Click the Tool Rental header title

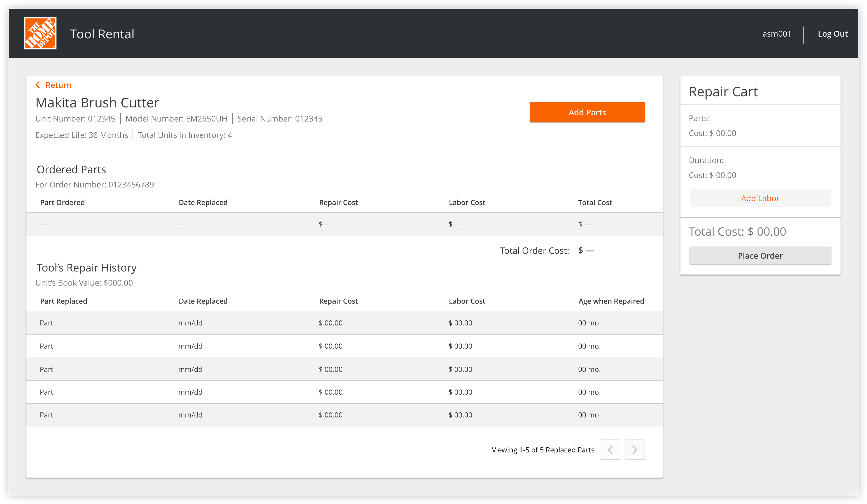pyautogui.click(x=102, y=34)
